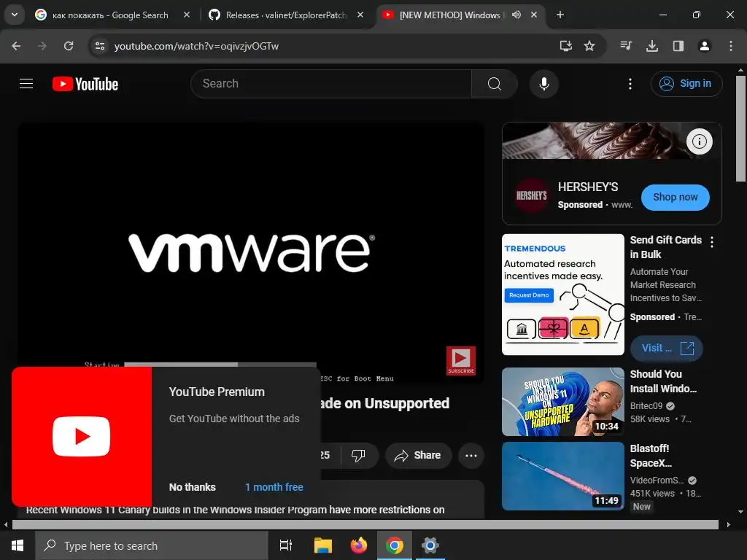This screenshot has height=560, width=747.
Task: Launch Firefox from taskbar
Action: tap(359, 545)
